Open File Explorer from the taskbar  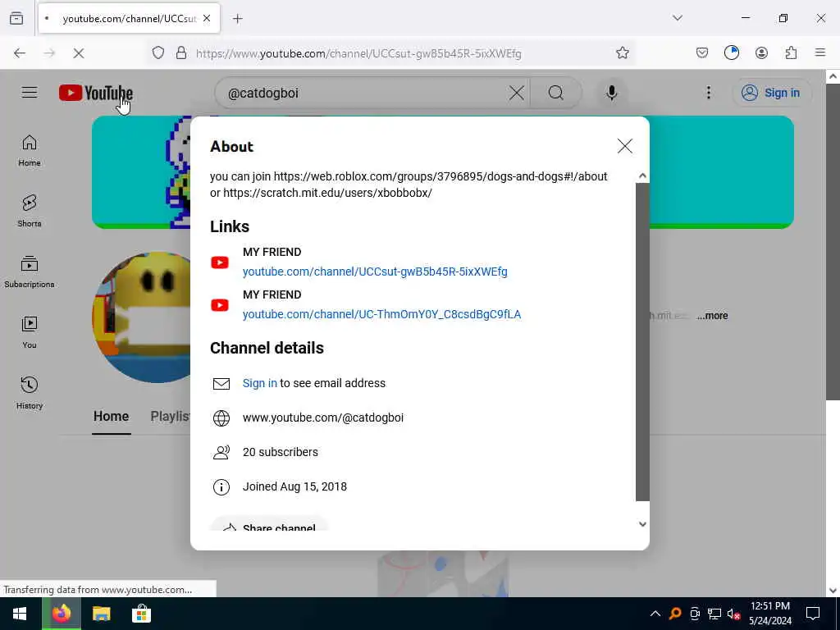point(101,614)
